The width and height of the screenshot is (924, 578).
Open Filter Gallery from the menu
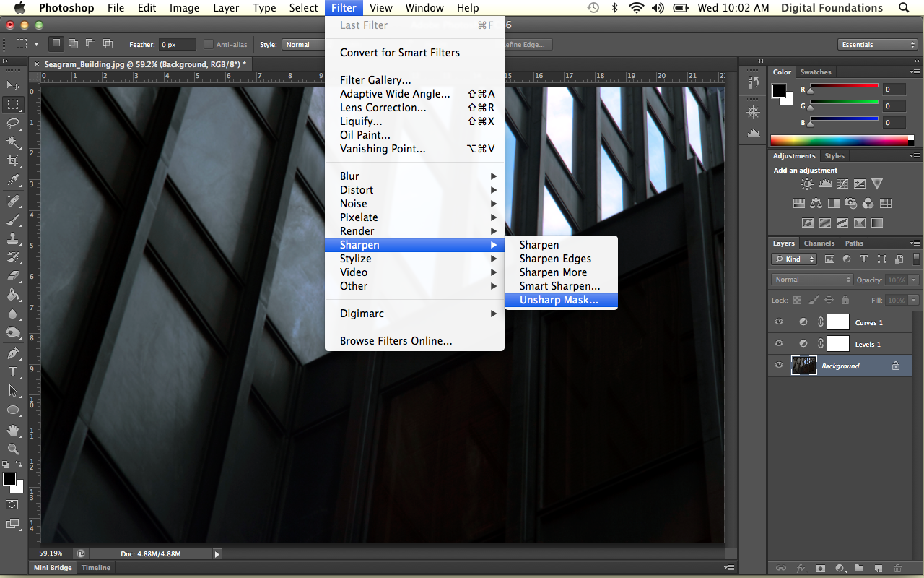coord(375,80)
